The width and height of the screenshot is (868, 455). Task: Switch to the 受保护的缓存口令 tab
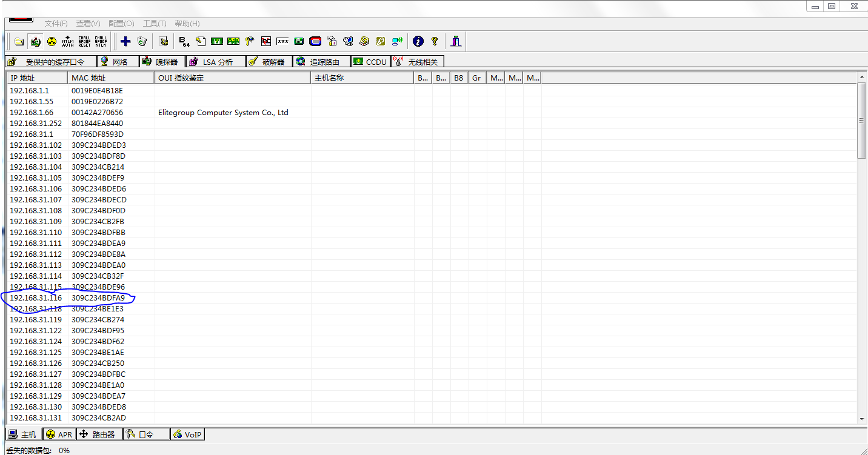pos(51,62)
